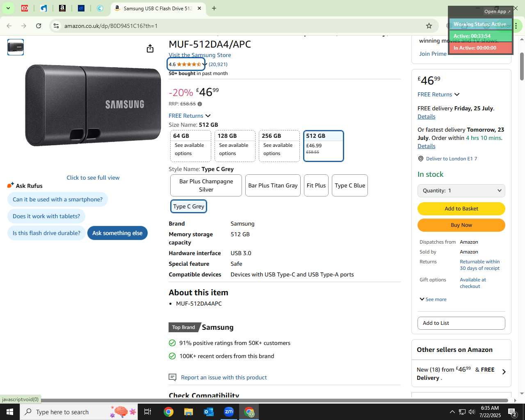The width and height of the screenshot is (525, 420).
Task: Select the 256 GB size option
Action: point(279,146)
